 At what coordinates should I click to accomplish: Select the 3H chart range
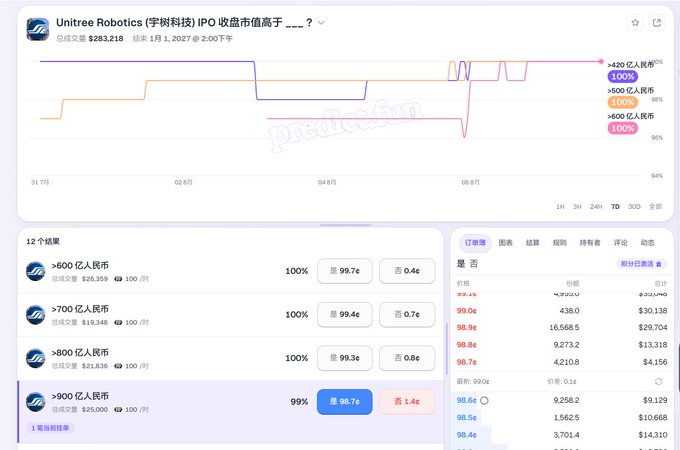(x=577, y=206)
